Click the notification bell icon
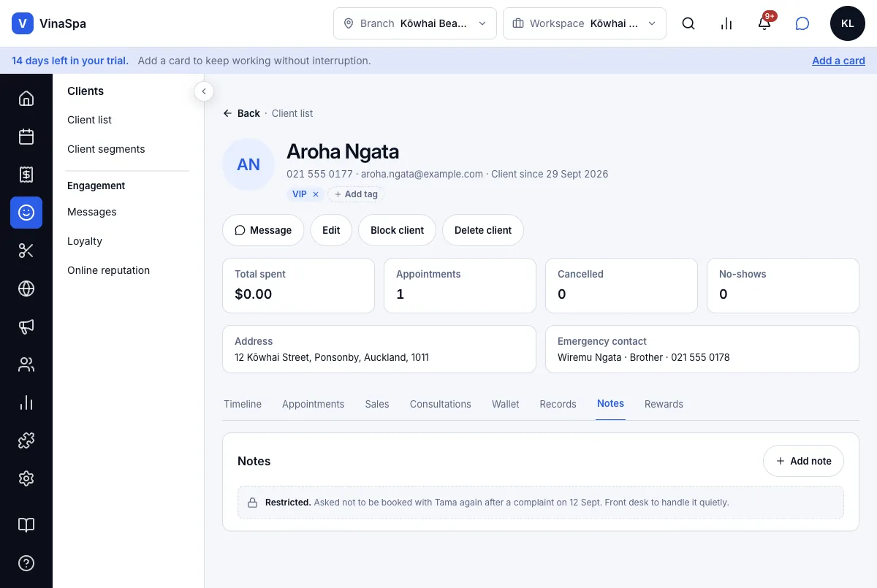Screen dimensions: 877x588 tap(764, 23)
